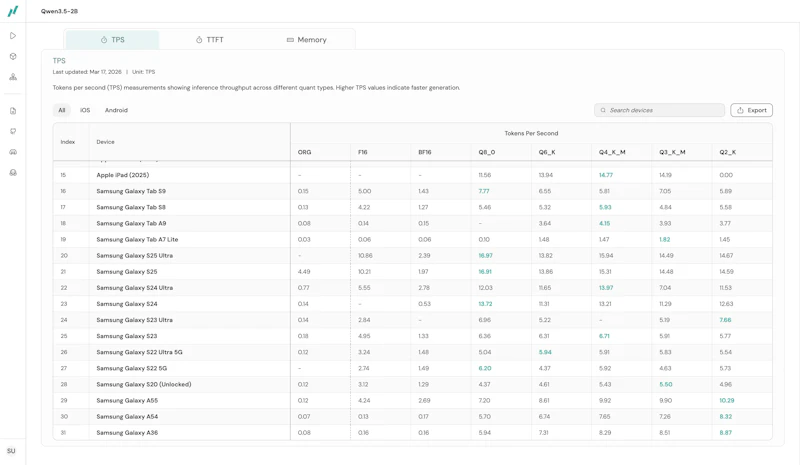Open the hierarchy sidebar icon
The width and height of the screenshot is (800, 465).
point(13,77)
